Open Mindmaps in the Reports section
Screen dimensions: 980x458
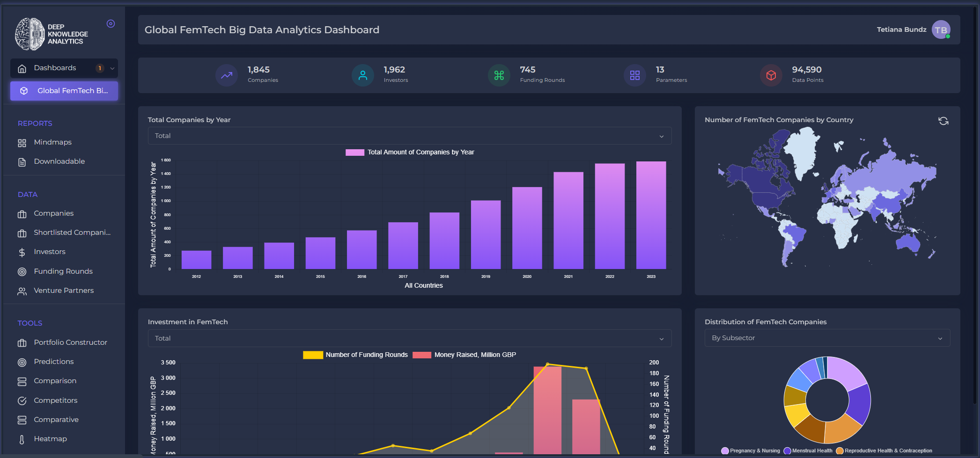click(52, 142)
